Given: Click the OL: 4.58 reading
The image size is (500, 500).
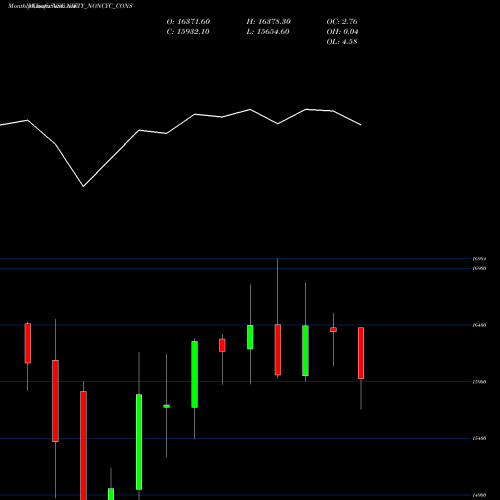Looking at the screenshot, I should [342, 42].
